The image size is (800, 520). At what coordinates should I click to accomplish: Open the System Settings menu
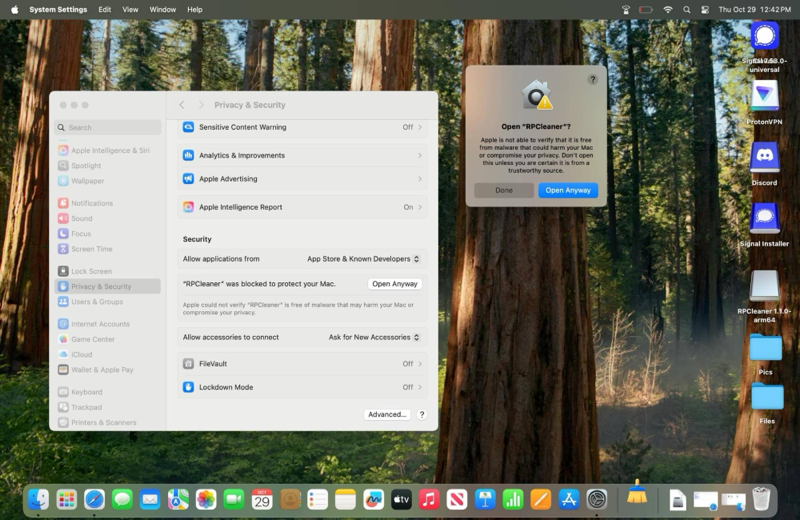58,9
